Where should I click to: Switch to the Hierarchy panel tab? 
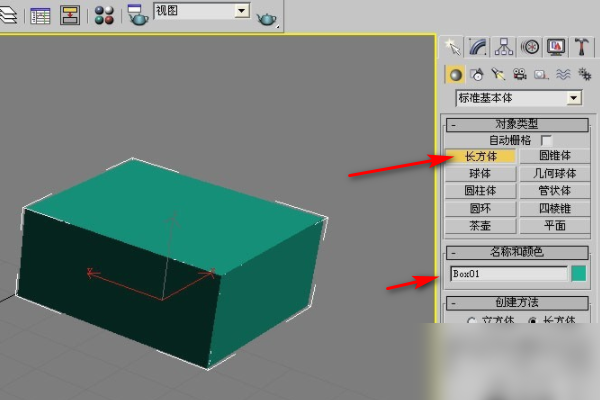504,47
